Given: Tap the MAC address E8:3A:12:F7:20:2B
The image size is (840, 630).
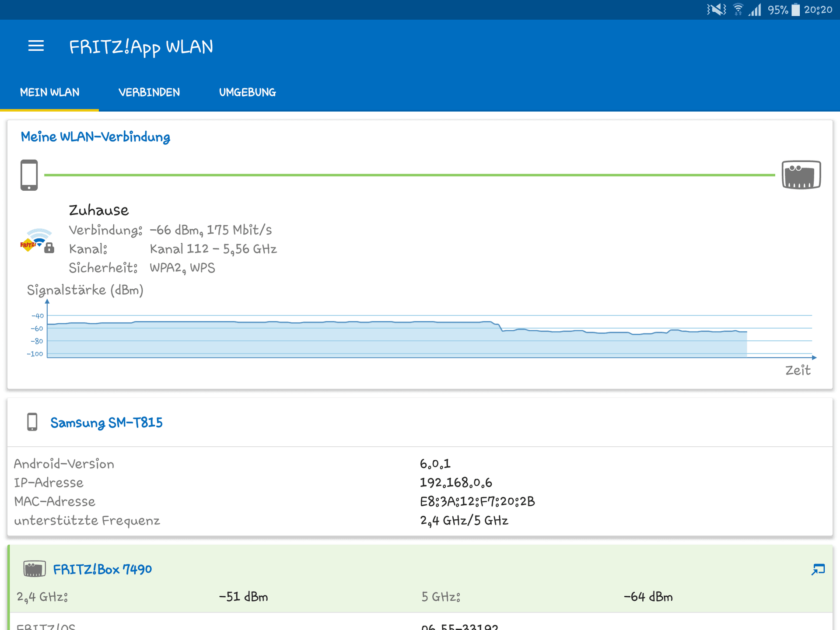Looking at the screenshot, I should click(x=477, y=501).
